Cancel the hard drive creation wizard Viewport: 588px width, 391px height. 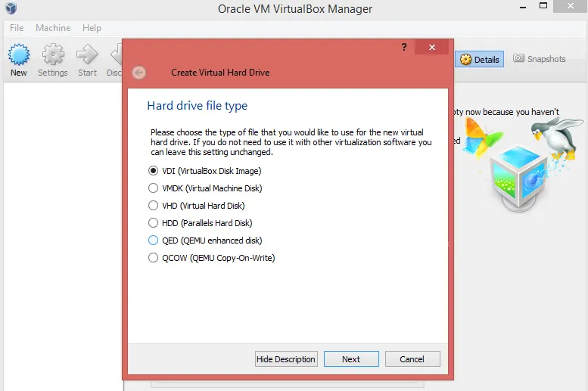412,359
